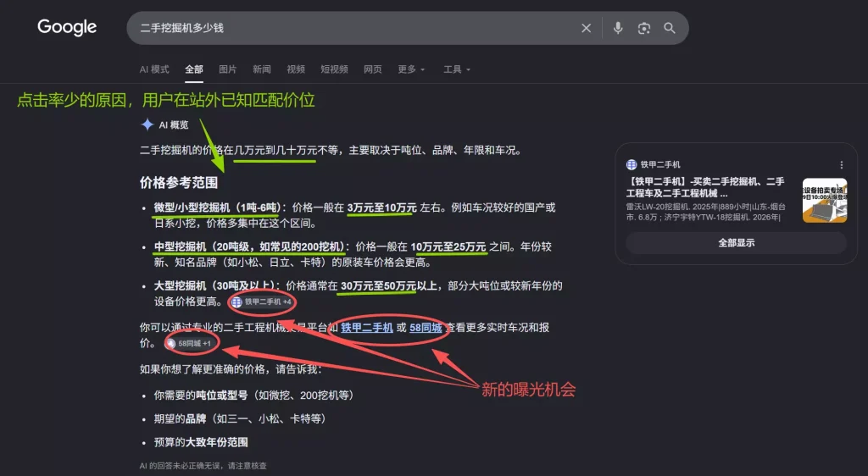Clear the search box with X icon
The height and width of the screenshot is (476, 868).
587,28
